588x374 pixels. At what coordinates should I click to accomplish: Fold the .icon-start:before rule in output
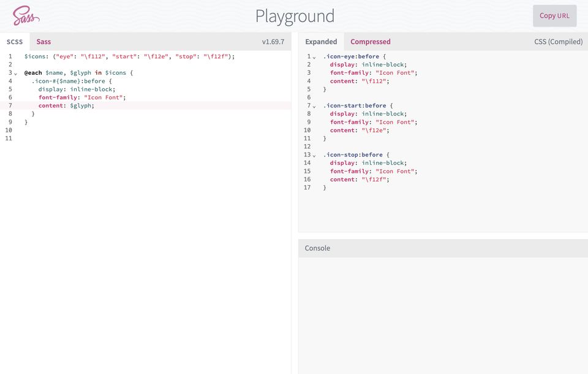pos(314,106)
